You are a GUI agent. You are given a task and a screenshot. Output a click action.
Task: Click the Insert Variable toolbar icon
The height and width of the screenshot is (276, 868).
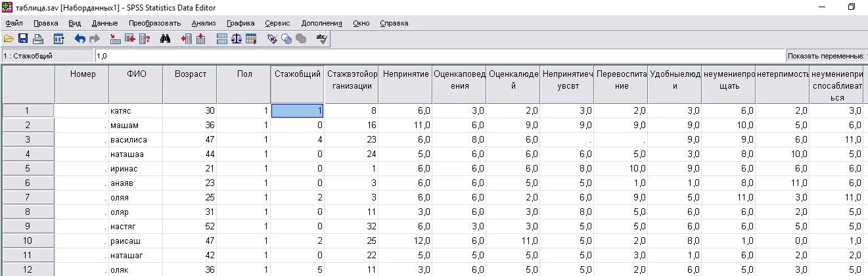[200, 39]
